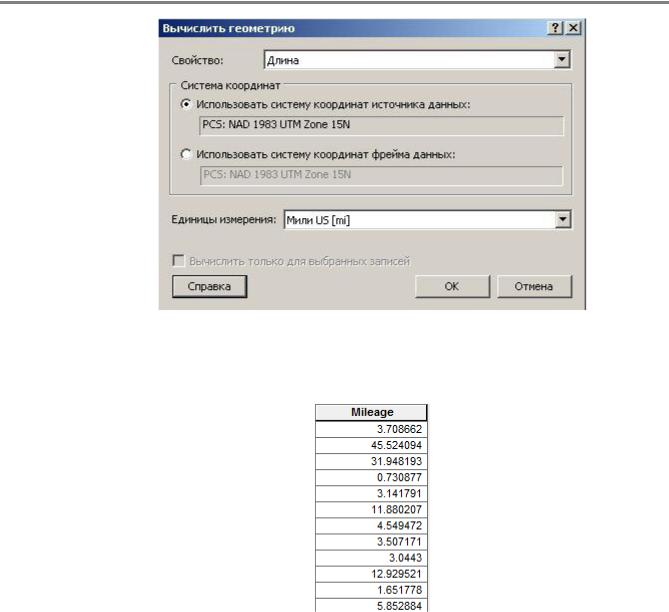Click the Mileage column header

[x=371, y=412]
